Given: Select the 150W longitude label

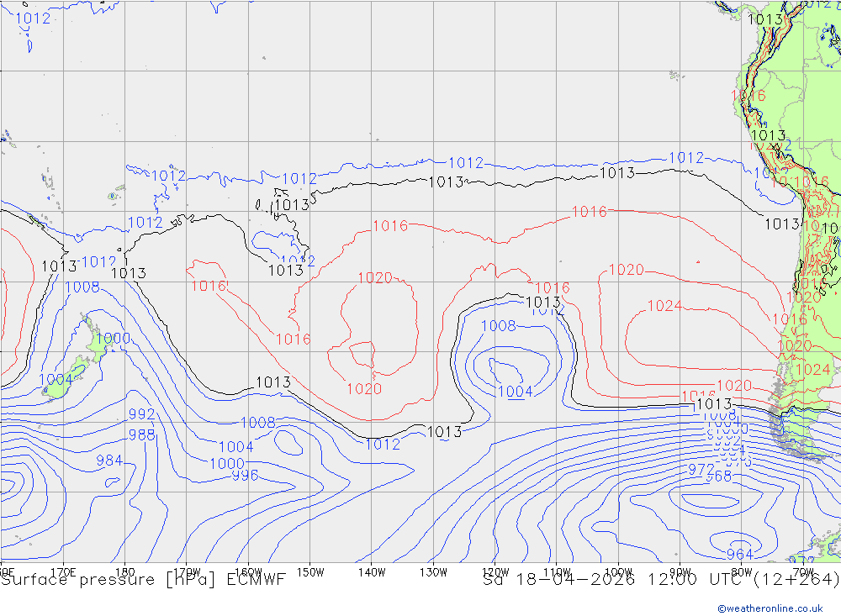Looking at the screenshot, I should point(310,572).
